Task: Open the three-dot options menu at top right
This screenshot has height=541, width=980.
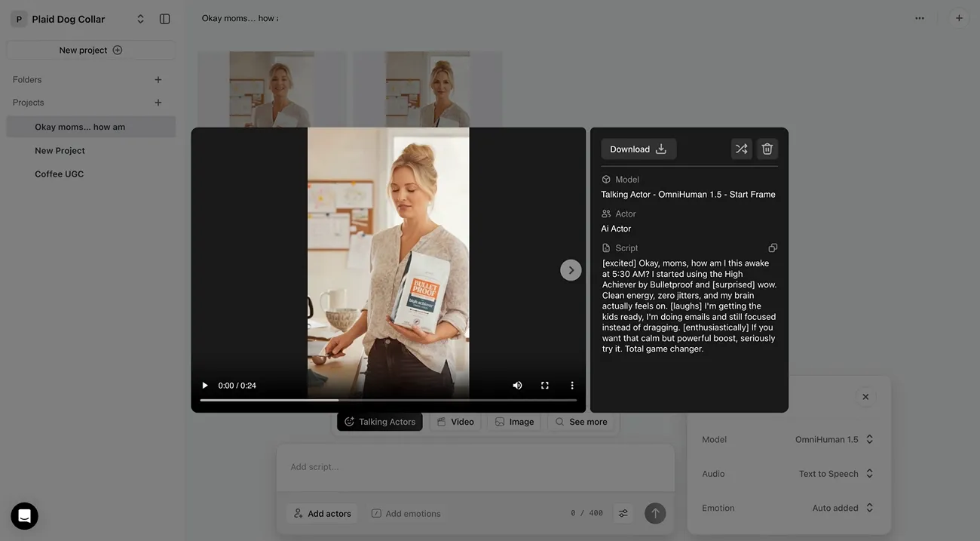Action: pyautogui.click(x=920, y=18)
